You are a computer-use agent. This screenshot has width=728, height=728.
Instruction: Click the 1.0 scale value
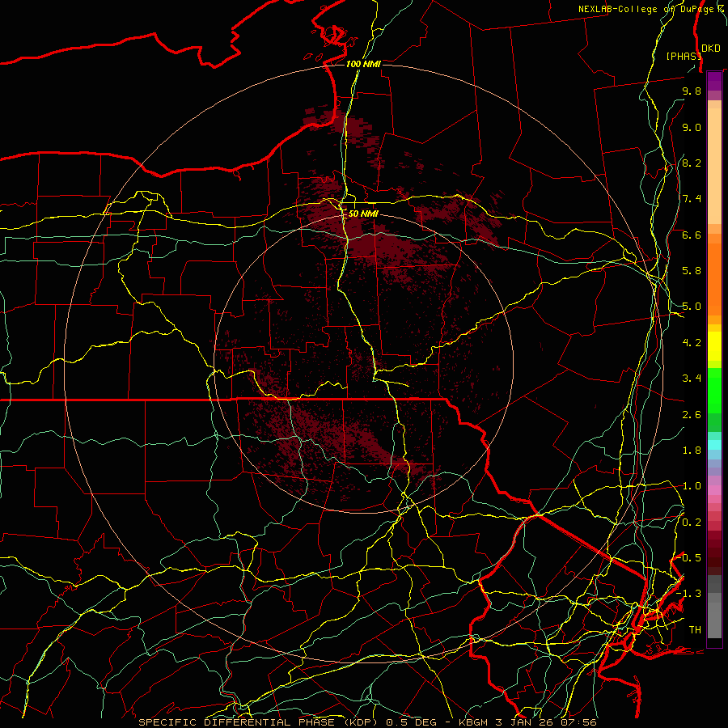click(692, 486)
